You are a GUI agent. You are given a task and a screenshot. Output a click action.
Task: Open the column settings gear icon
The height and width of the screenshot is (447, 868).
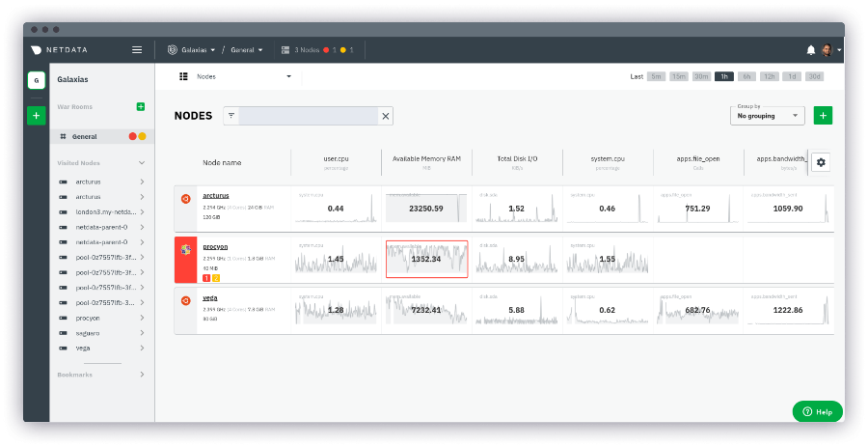[x=821, y=162]
